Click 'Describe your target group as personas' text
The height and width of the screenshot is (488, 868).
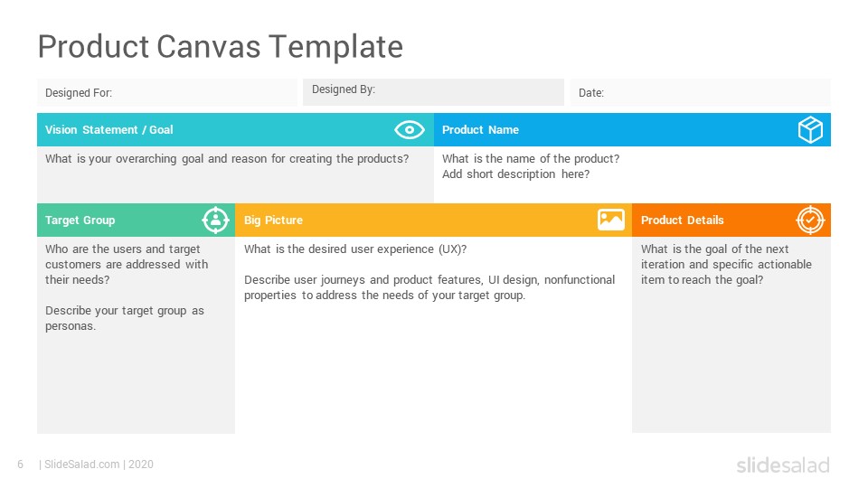tap(125, 318)
